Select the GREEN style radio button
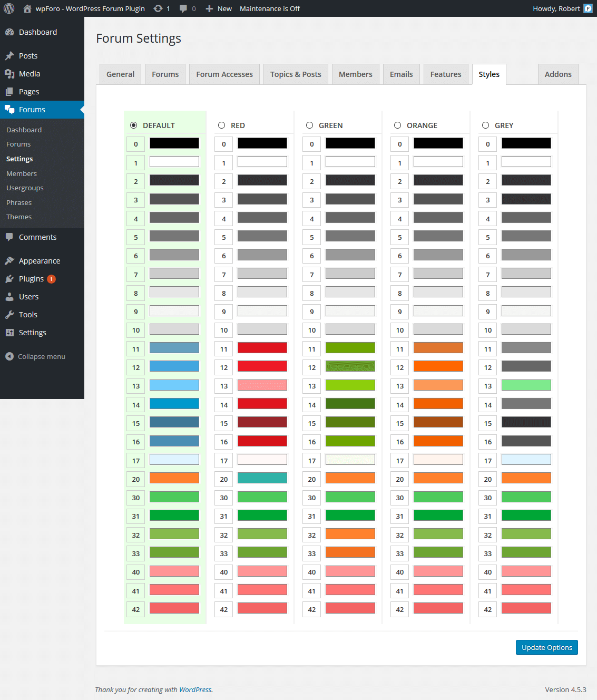 (309, 125)
